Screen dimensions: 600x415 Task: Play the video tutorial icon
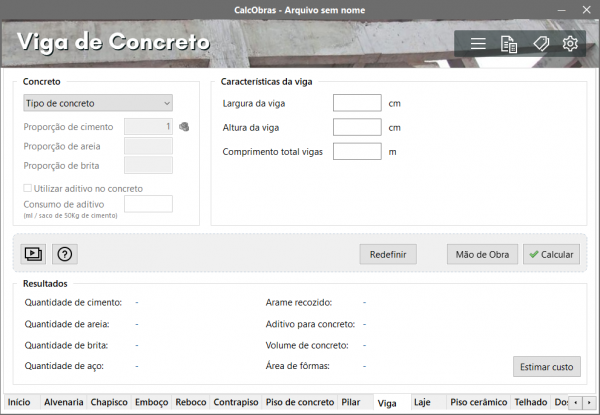[34, 254]
